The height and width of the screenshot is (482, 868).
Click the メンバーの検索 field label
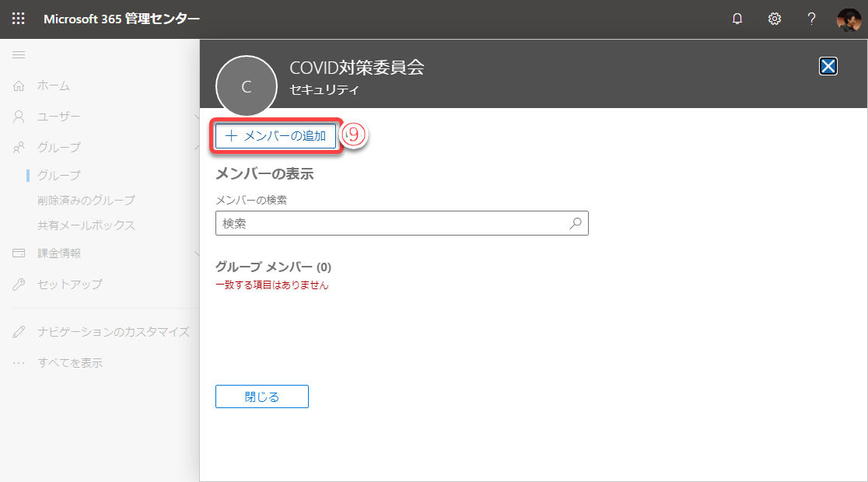(x=251, y=200)
